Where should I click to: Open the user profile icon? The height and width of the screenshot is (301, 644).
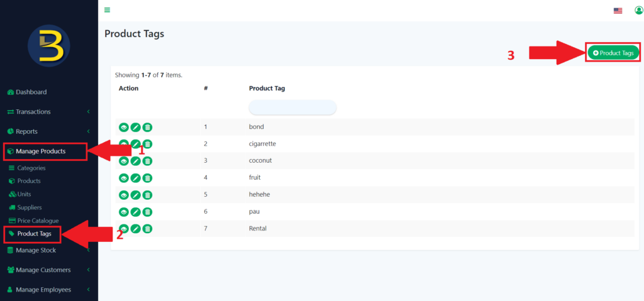(x=638, y=11)
